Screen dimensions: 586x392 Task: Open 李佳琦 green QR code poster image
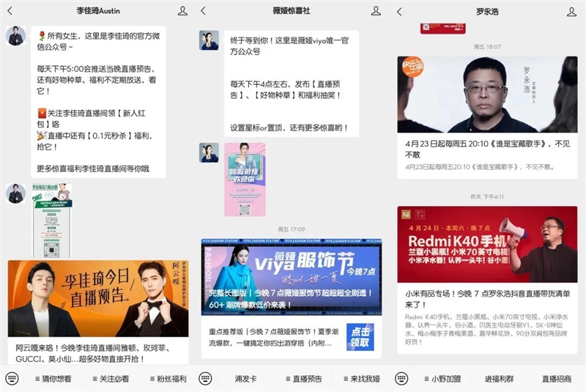tap(51, 220)
